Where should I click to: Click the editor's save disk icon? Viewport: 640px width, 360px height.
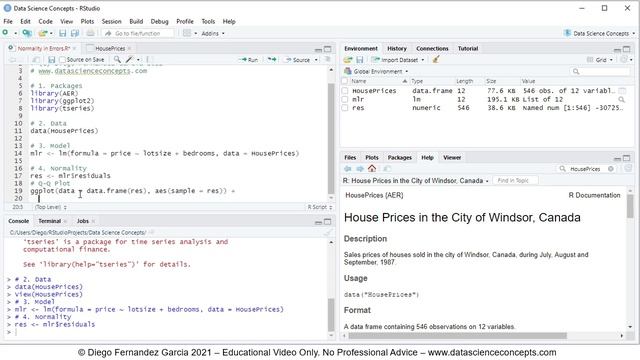(51, 60)
